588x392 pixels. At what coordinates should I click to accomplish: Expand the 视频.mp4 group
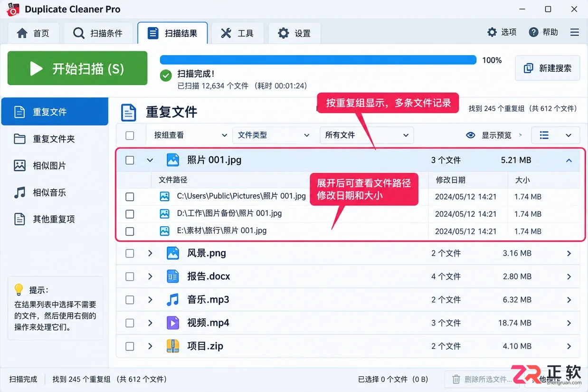tap(150, 323)
